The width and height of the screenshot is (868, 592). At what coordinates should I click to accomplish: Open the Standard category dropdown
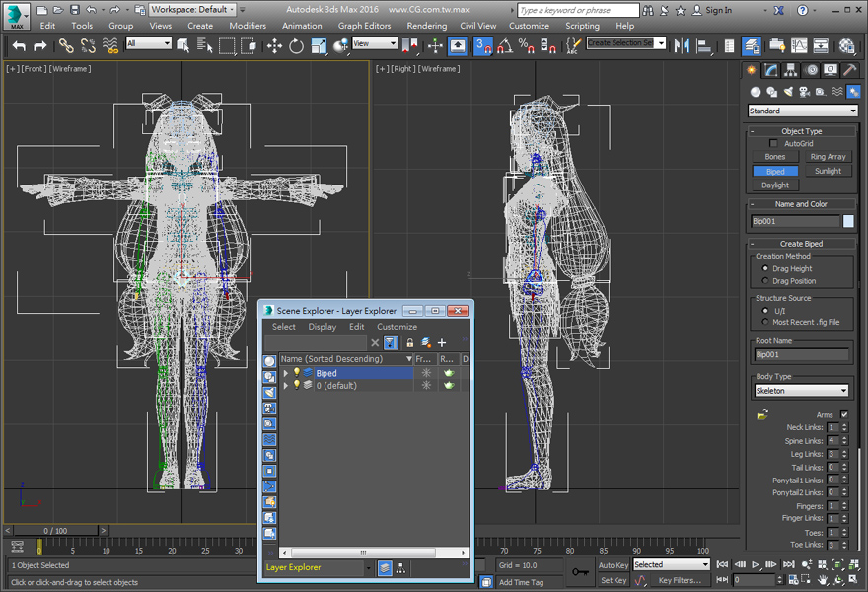click(802, 111)
